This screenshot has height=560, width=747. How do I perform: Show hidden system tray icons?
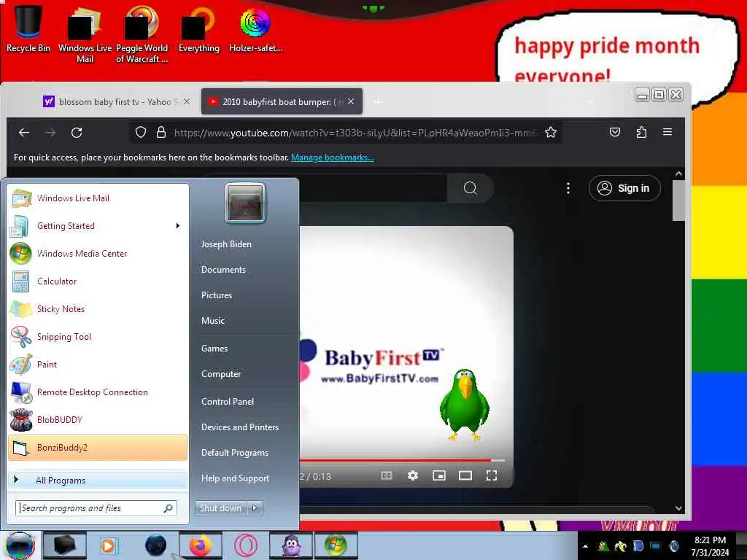click(x=585, y=546)
